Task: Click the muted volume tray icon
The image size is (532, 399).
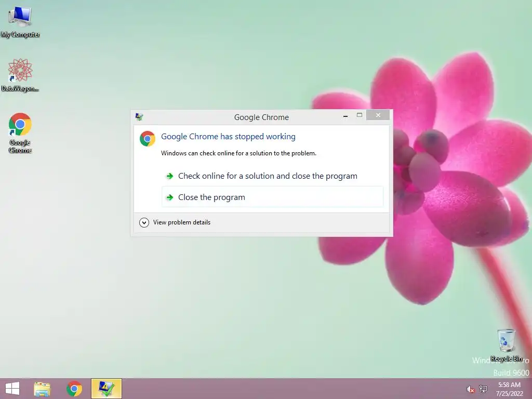Action: tap(470, 389)
